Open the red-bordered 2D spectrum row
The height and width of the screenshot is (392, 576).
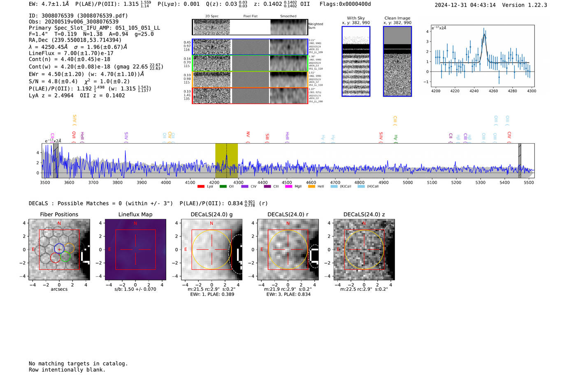pos(250,96)
